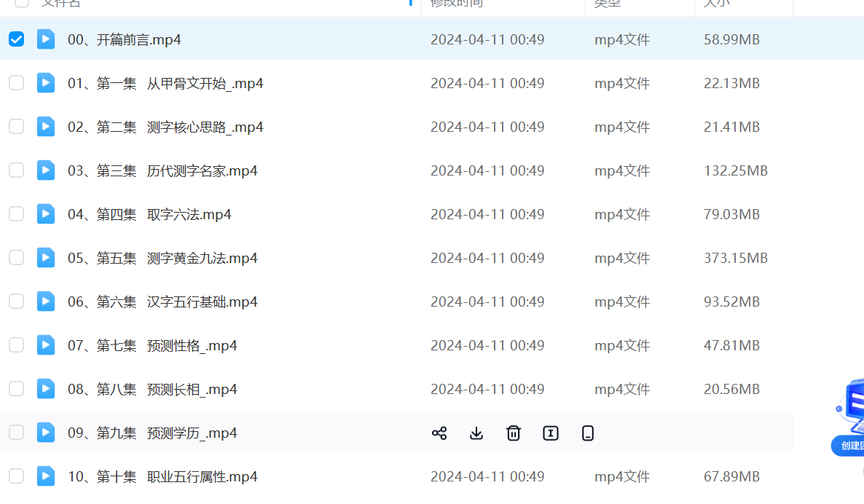
Task: Click the filename column sort arrow
Action: [411, 3]
